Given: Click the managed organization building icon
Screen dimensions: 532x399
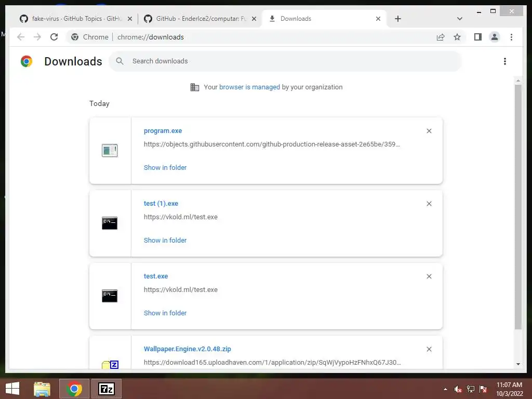Looking at the screenshot, I should pyautogui.click(x=194, y=87).
